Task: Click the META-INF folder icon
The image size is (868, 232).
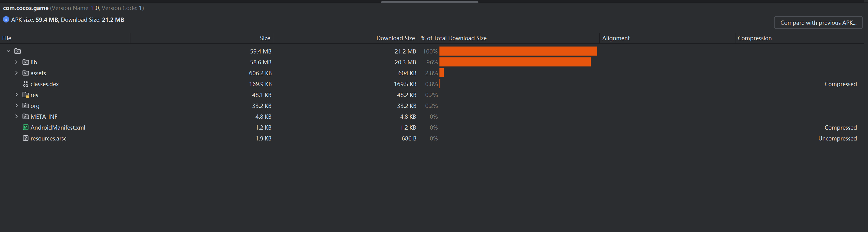Action: click(x=26, y=117)
